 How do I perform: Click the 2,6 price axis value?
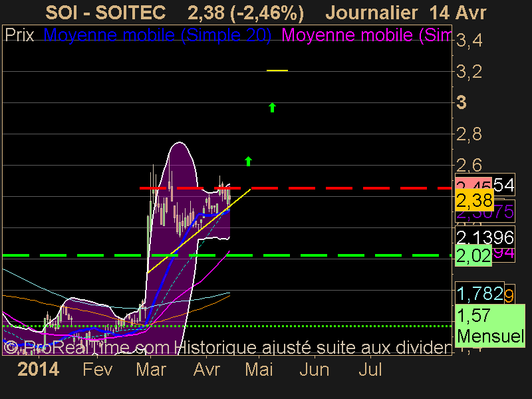(x=469, y=166)
